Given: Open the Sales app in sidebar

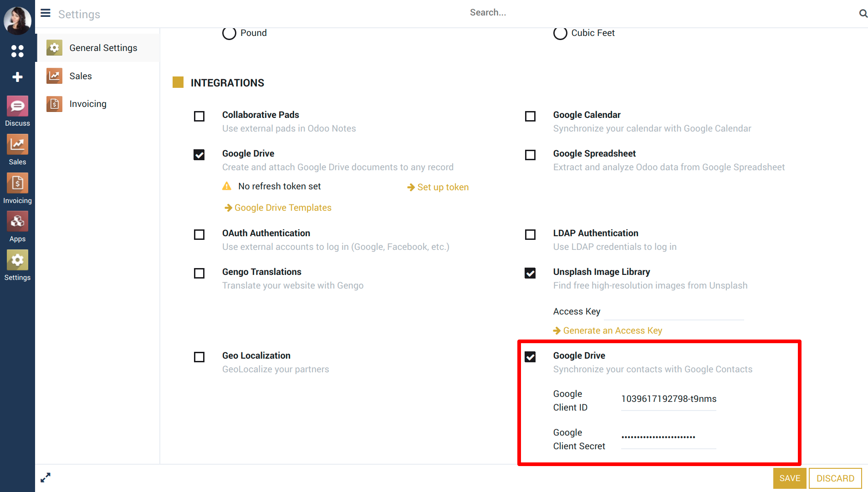Looking at the screenshot, I should [x=17, y=145].
